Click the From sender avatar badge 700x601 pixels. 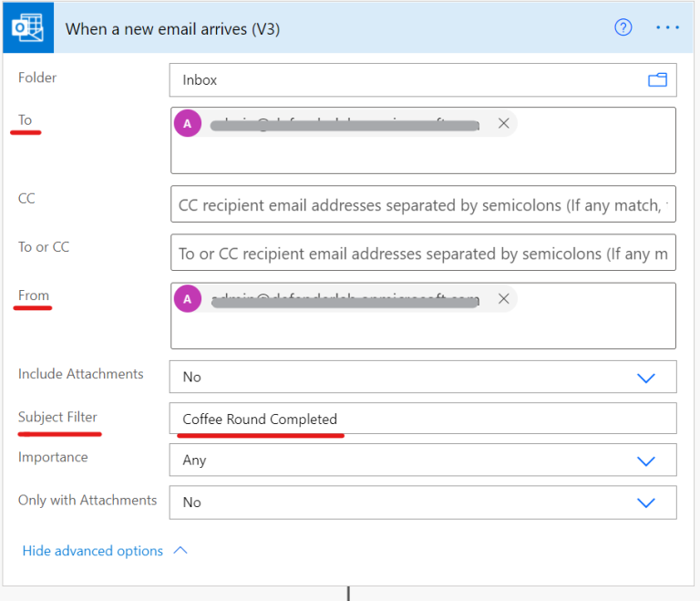tap(188, 298)
